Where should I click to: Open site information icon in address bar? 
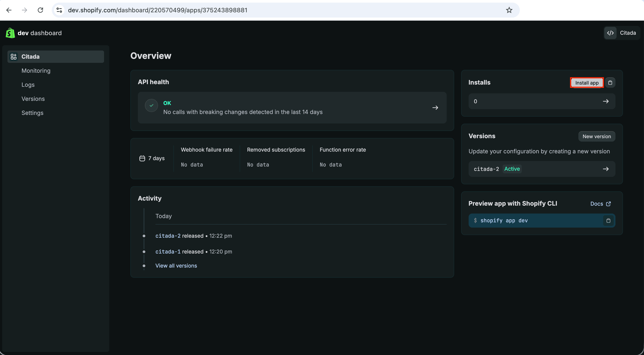click(x=59, y=10)
